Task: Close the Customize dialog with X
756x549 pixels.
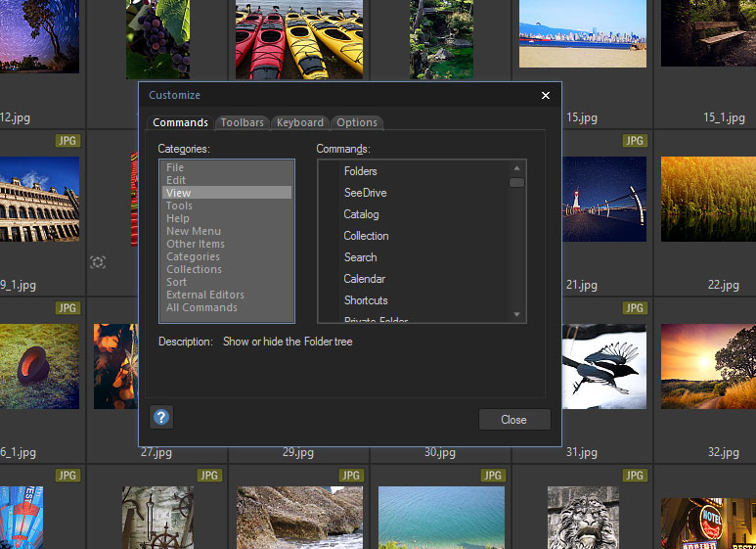Action: 546,96
